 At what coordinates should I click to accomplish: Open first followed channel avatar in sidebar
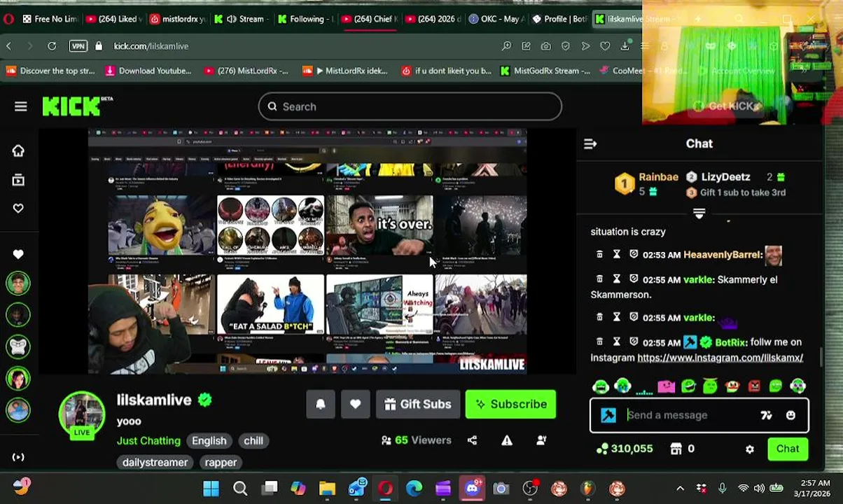pos(18,283)
